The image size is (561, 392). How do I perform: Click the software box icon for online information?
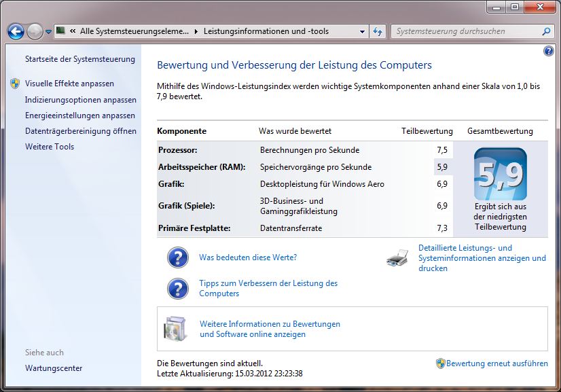coord(175,329)
